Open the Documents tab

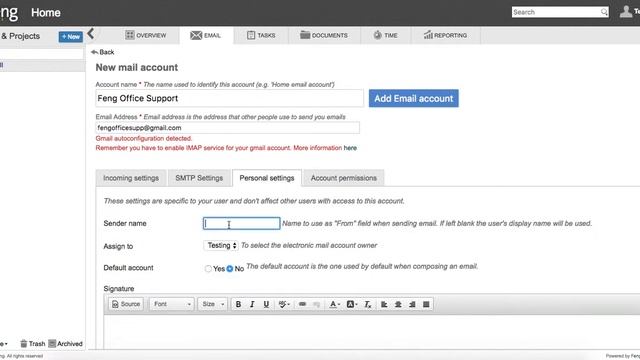(324, 36)
